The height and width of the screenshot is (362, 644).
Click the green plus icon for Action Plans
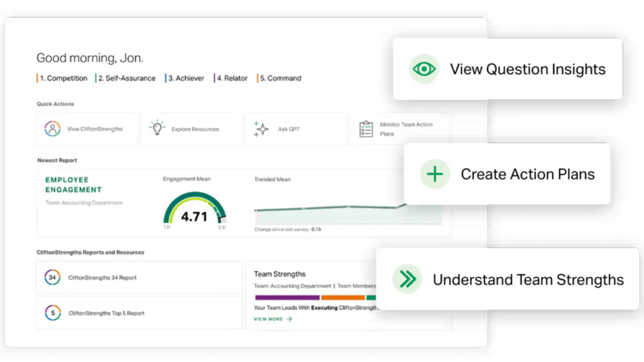[435, 174]
